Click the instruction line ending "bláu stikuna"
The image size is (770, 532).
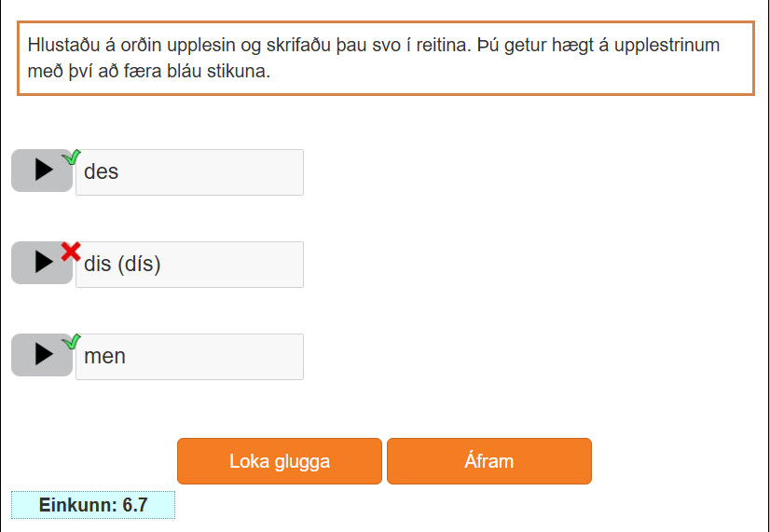click(149, 71)
